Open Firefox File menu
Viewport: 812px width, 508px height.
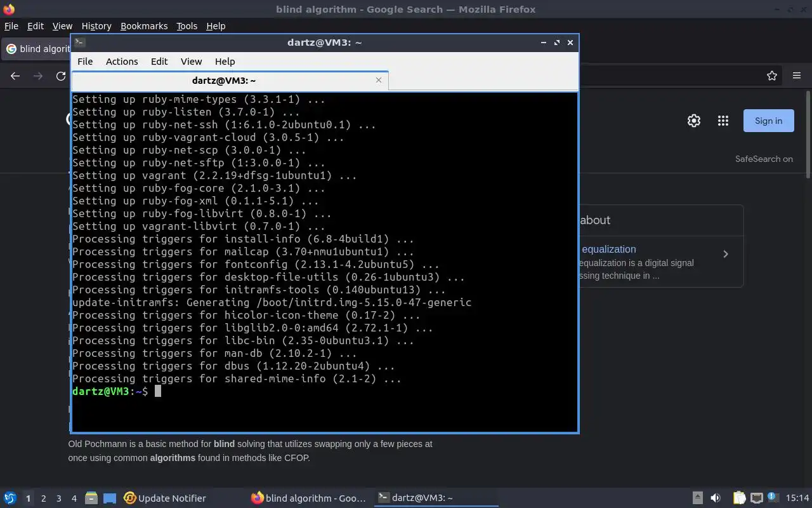(x=11, y=26)
